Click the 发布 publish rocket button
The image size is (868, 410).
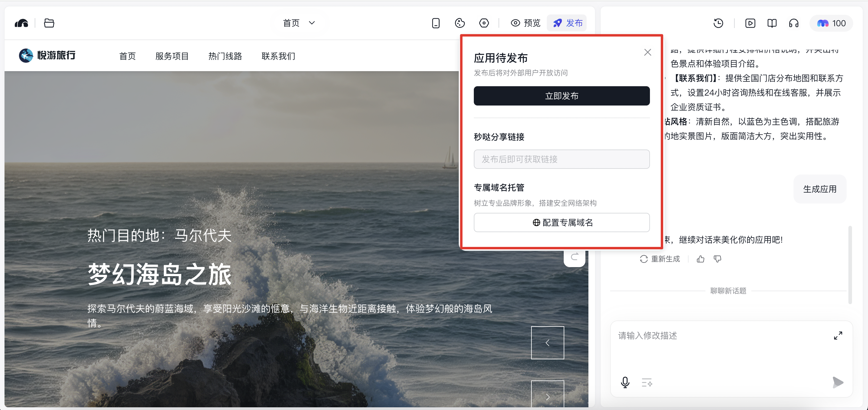(x=567, y=23)
